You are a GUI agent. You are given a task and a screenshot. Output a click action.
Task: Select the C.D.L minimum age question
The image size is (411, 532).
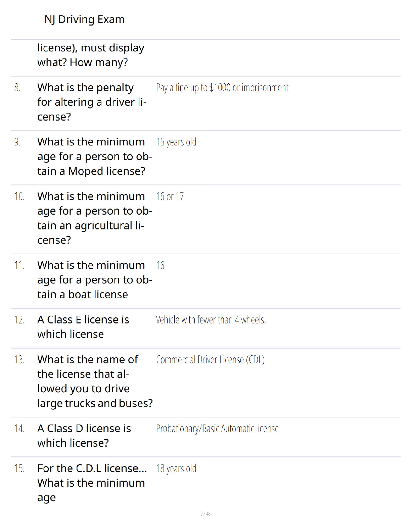pyautogui.click(x=92, y=483)
